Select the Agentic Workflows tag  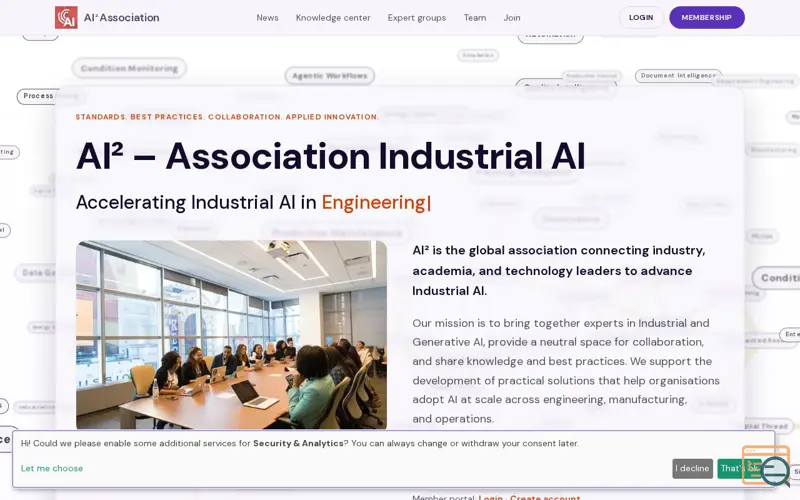330,76
